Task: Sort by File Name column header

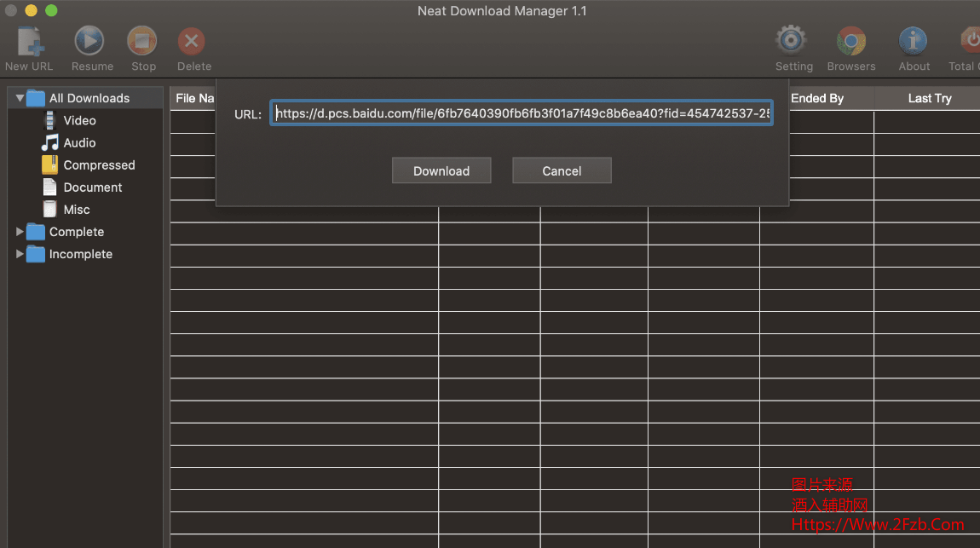Action: (x=194, y=98)
